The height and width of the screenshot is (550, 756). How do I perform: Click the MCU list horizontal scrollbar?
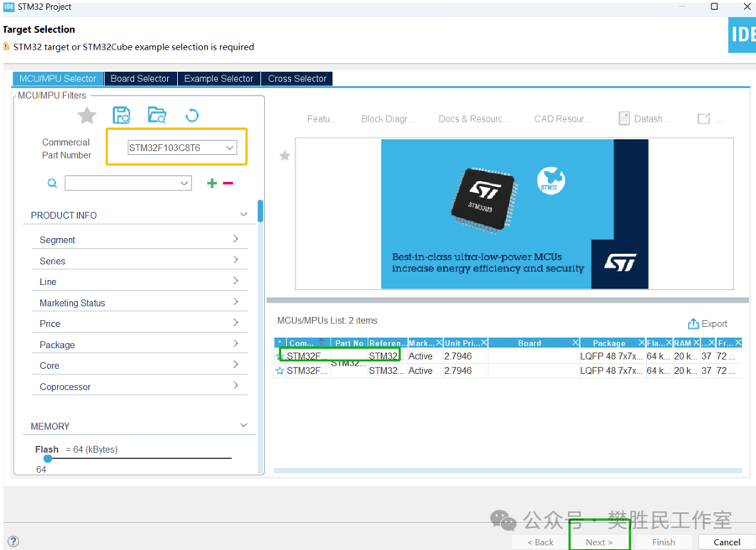coord(508,470)
